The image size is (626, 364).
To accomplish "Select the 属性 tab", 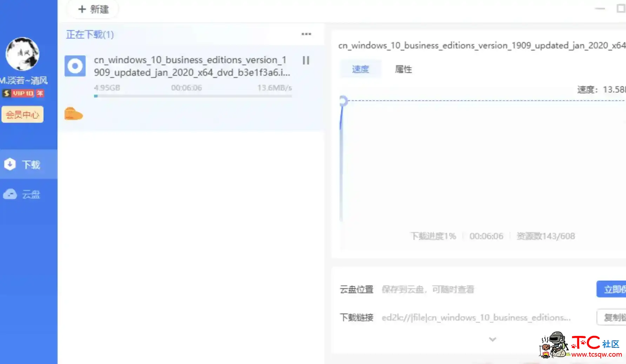I will click(403, 69).
